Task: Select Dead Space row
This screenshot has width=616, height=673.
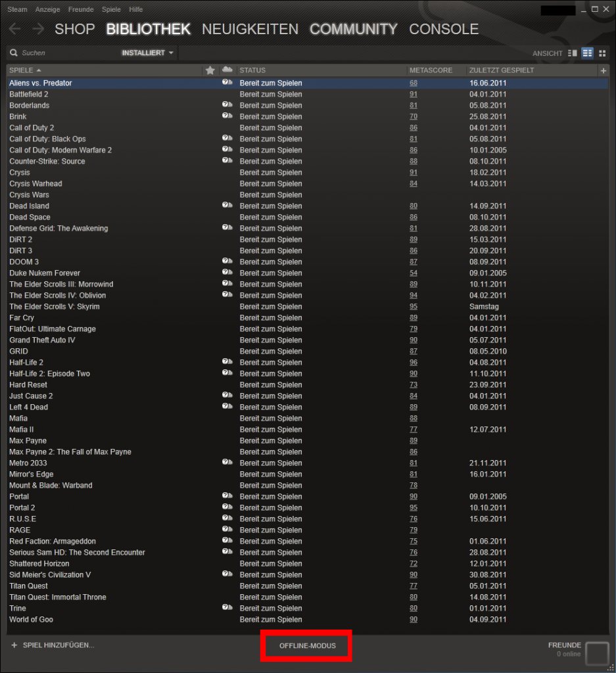Action: pos(308,218)
